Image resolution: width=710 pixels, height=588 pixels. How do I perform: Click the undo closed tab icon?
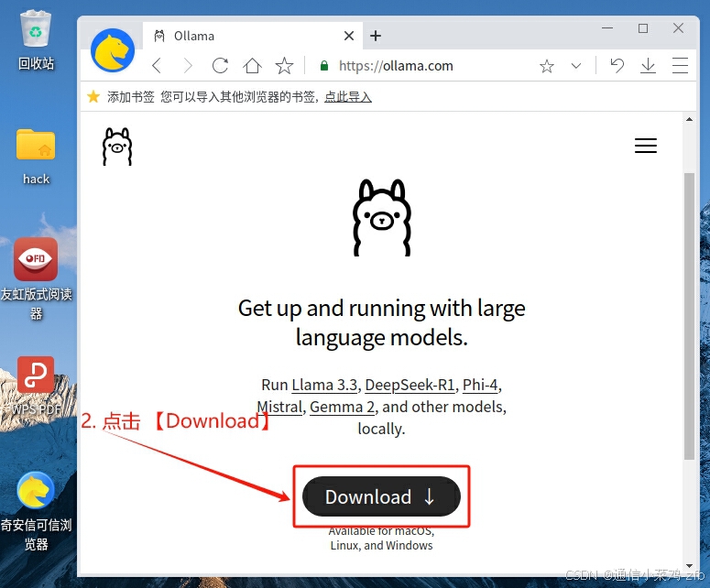click(x=617, y=66)
